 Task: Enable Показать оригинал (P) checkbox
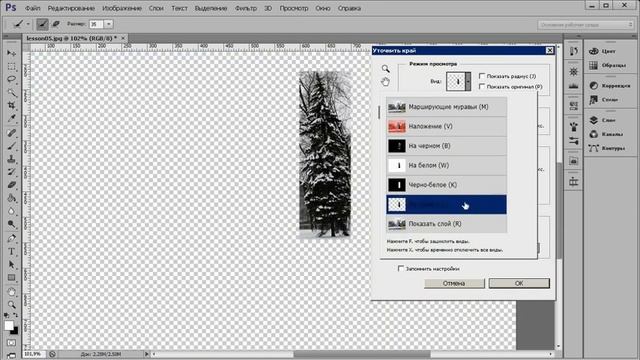coord(482,87)
